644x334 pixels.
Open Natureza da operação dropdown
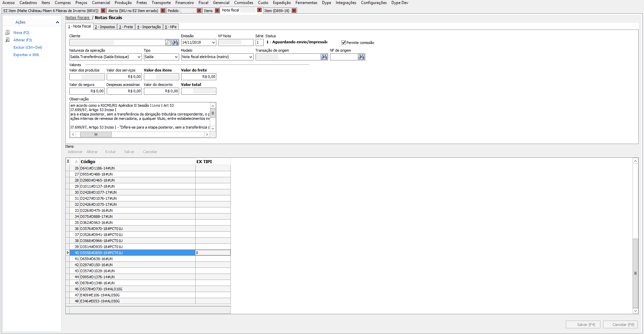(139, 57)
